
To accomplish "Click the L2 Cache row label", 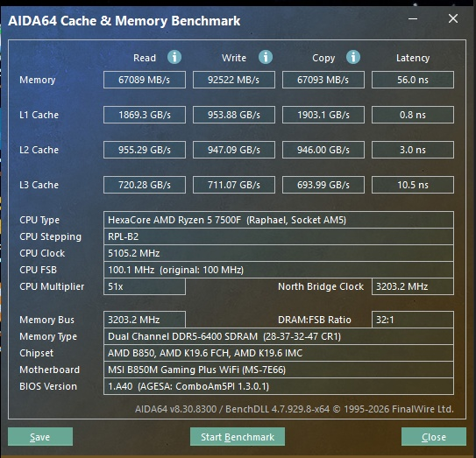I will coord(39,150).
